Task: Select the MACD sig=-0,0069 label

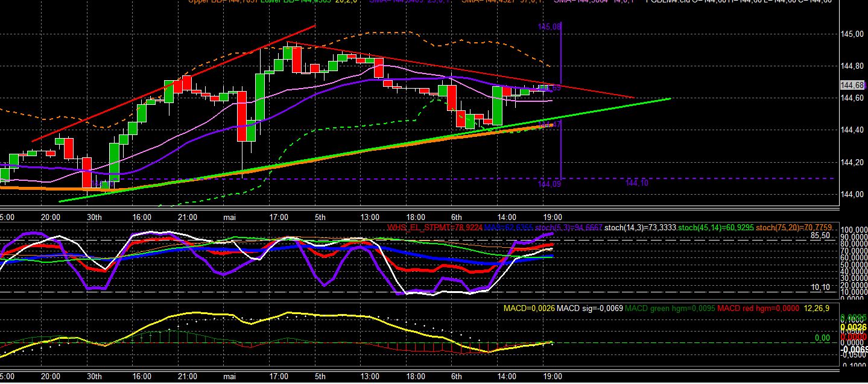Action: (x=589, y=308)
